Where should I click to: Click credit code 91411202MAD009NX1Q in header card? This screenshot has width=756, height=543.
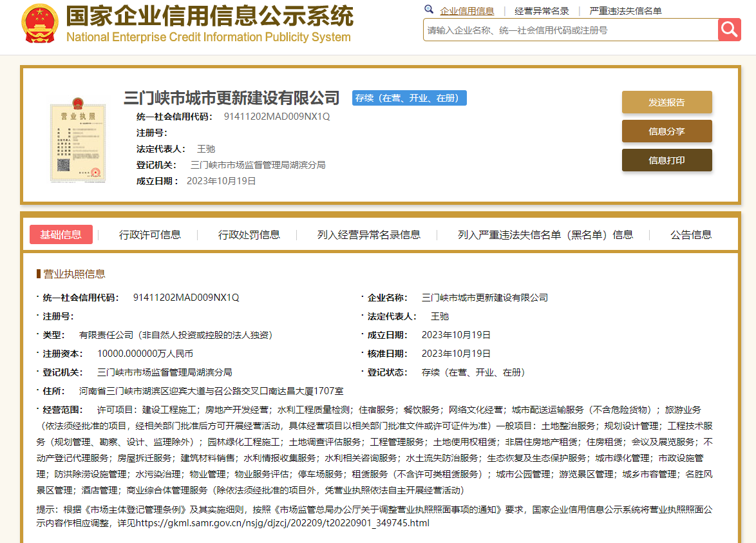[277, 116]
